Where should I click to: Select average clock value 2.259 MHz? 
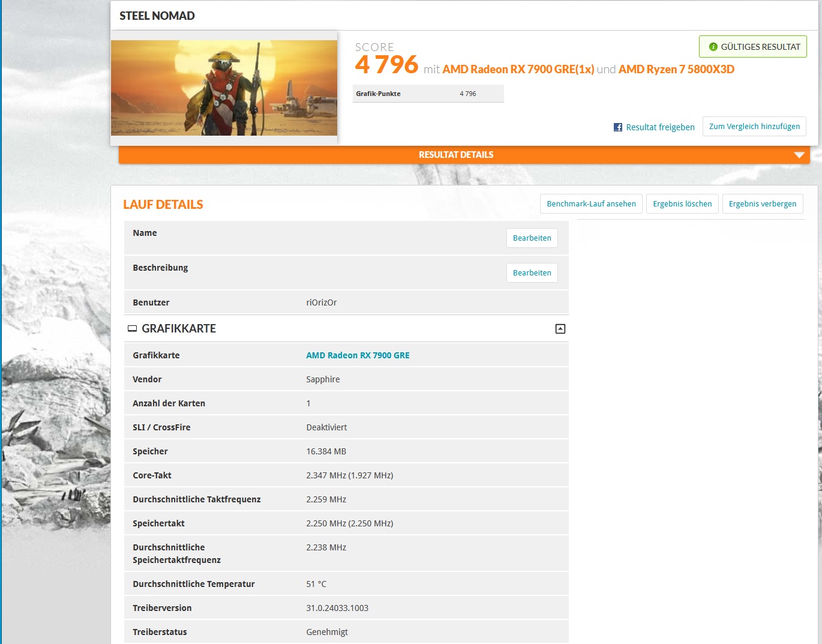[x=326, y=499]
